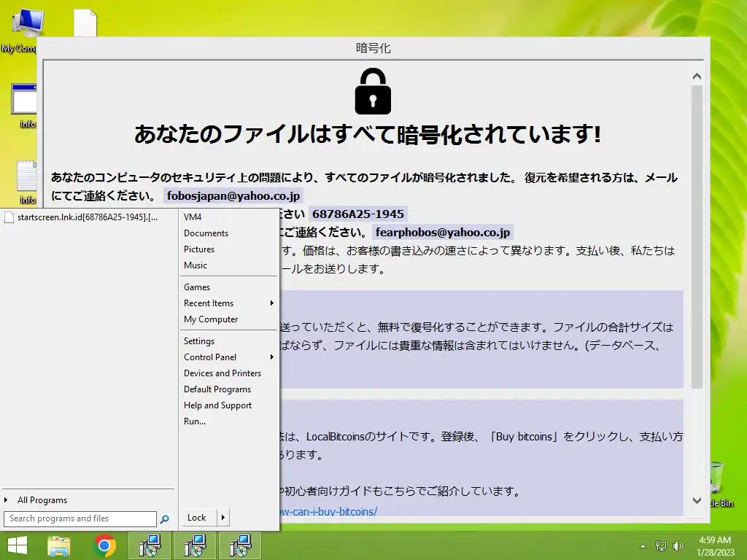Screen dimensions: 747x560
Task: Show hidden tray icons arrow
Action: tap(643, 546)
